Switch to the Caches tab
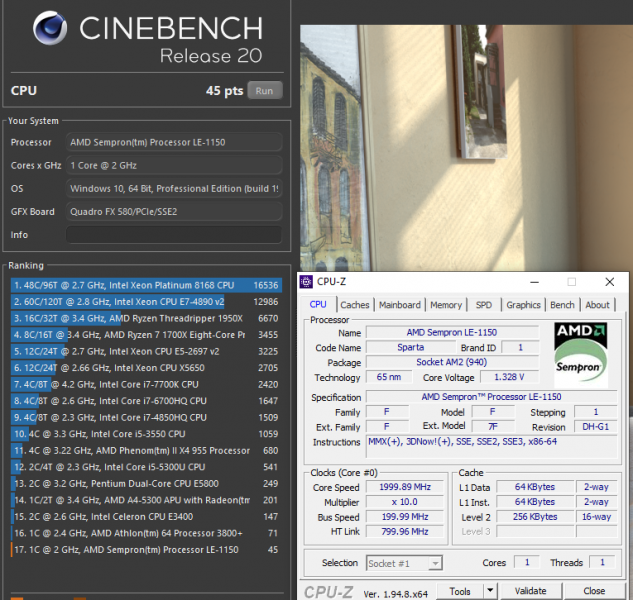633x600 pixels. click(354, 305)
